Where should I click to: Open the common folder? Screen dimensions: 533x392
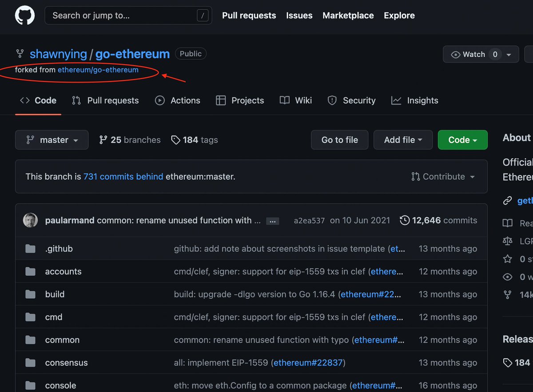[63, 340]
